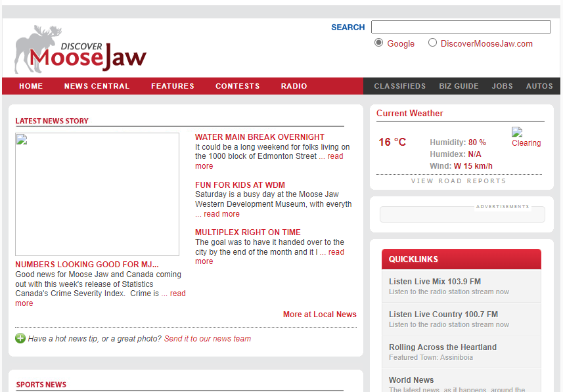Select the Google search radio button
The width and height of the screenshot is (563, 392).
click(x=378, y=43)
